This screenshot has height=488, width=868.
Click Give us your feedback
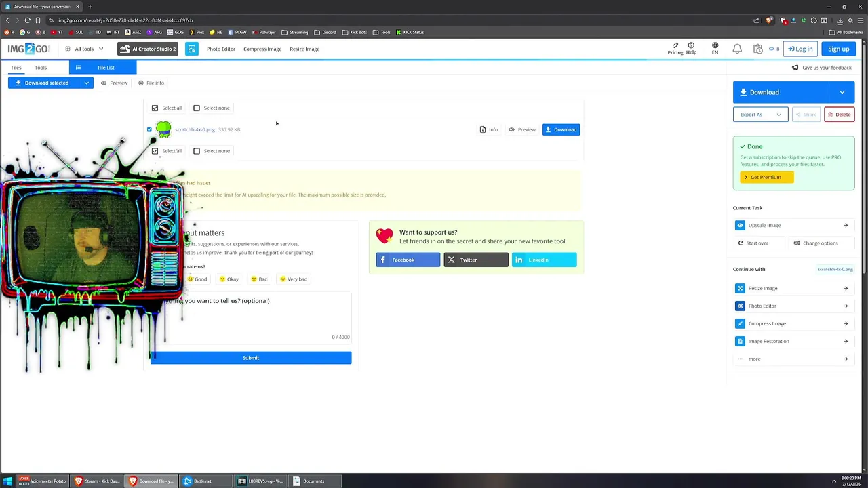[822, 68]
